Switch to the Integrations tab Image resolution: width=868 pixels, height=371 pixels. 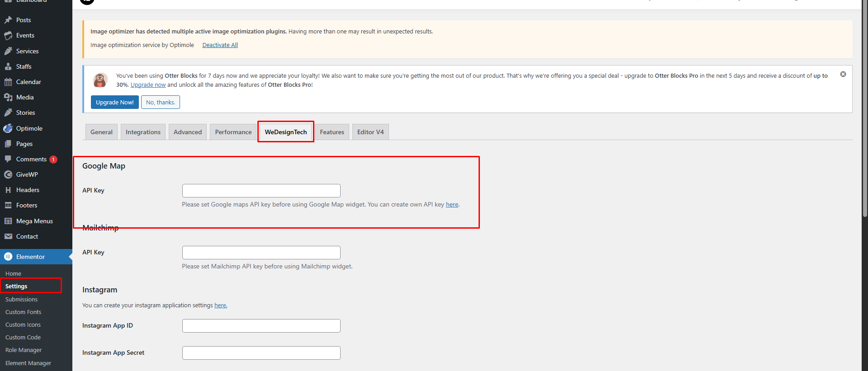[x=143, y=132]
